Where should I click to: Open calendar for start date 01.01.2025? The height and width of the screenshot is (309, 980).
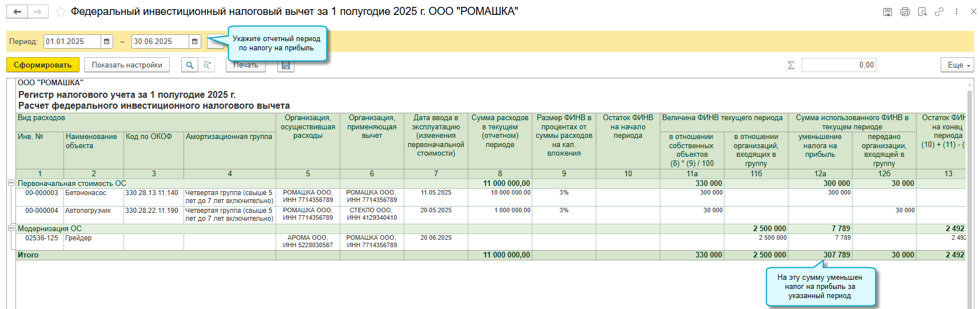pyautogui.click(x=107, y=42)
